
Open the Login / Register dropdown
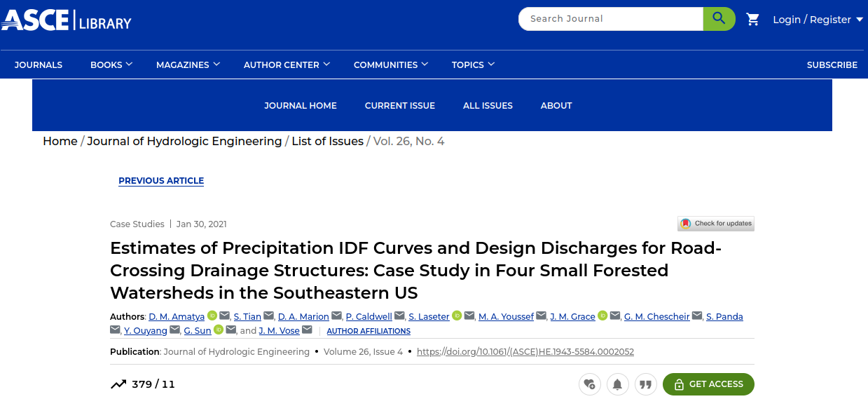coord(818,20)
